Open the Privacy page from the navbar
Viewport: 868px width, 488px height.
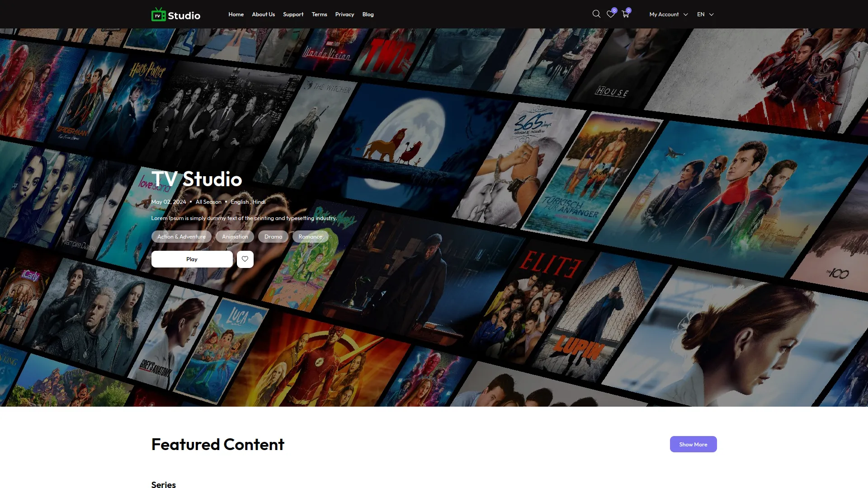click(x=344, y=14)
